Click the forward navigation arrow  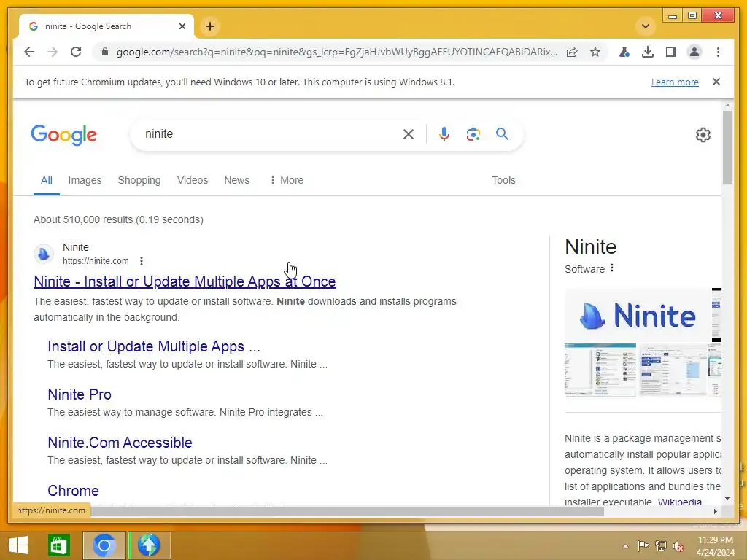[x=53, y=52]
